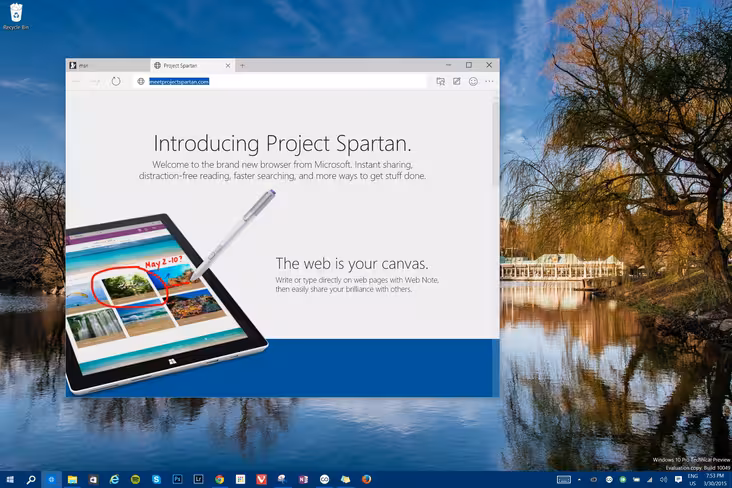Screen dimensions: 732x488
Task: Start a Web Note with the pen icon
Action: click(x=457, y=81)
